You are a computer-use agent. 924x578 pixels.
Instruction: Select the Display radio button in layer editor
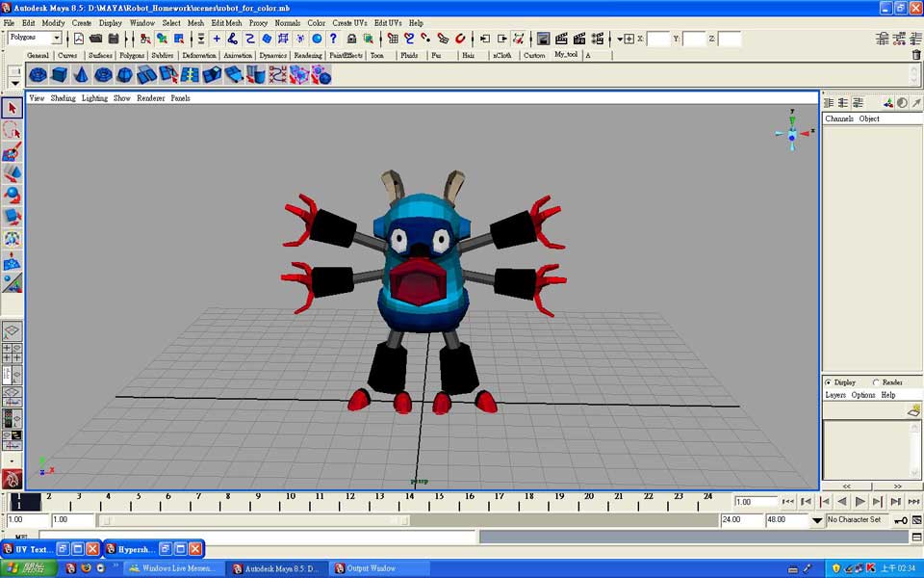[x=828, y=382]
